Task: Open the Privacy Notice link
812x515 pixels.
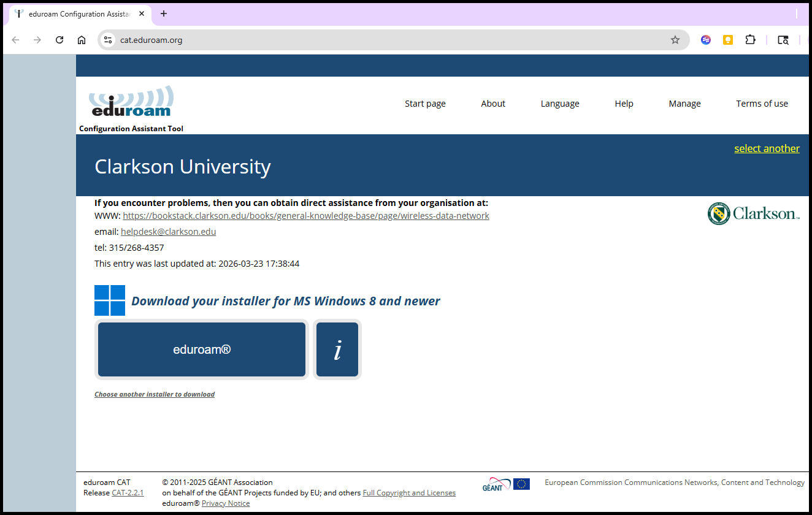Action: 226,503
